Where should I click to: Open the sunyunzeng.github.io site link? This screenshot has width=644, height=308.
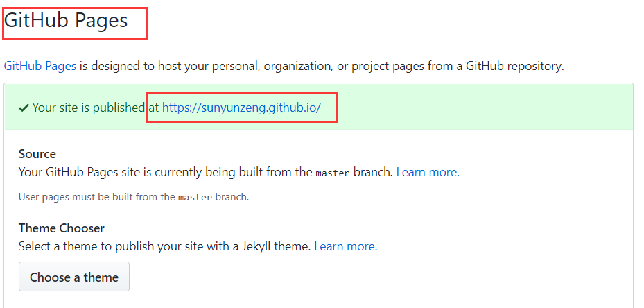click(241, 108)
